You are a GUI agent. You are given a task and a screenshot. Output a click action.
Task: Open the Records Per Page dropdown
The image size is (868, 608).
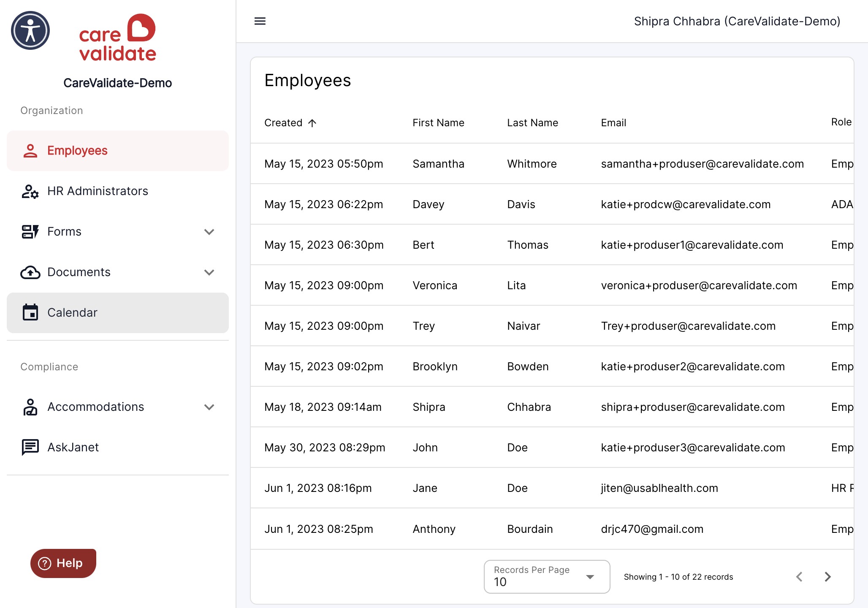click(547, 577)
